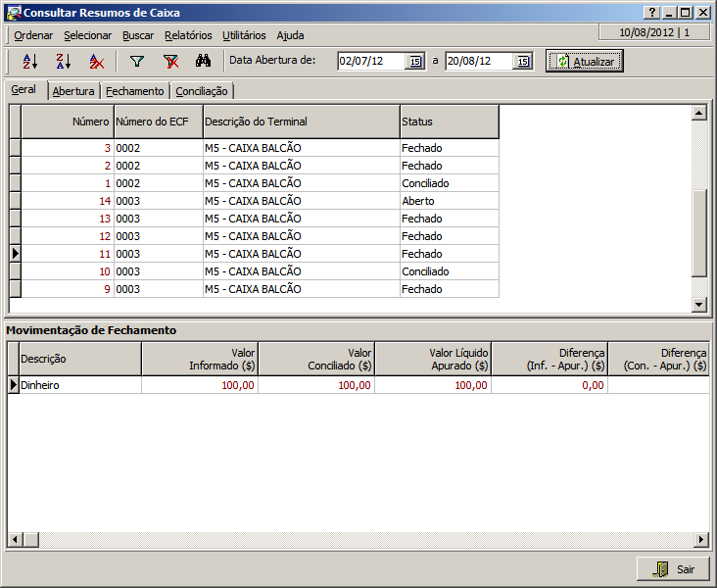Click the sort descending Z-A icon
717x588 pixels.
coord(63,61)
